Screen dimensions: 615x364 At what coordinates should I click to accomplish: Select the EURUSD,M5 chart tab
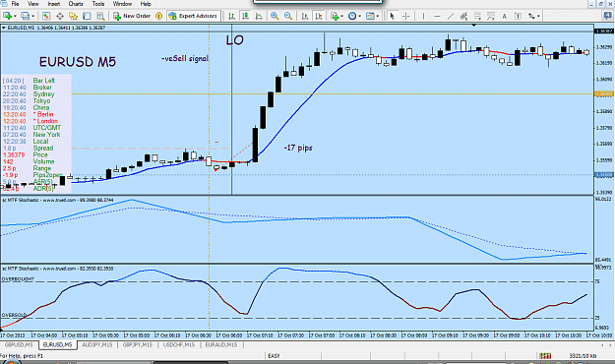pyautogui.click(x=58, y=344)
